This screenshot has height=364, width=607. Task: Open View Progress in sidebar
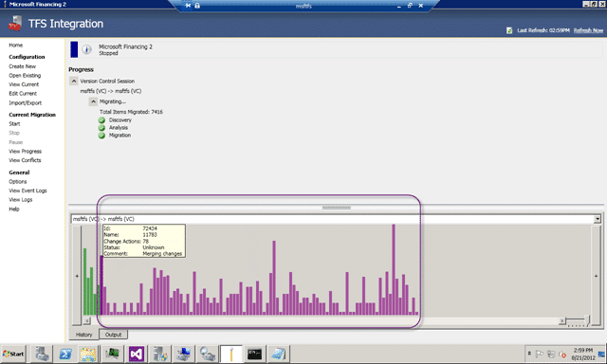pyautogui.click(x=26, y=152)
